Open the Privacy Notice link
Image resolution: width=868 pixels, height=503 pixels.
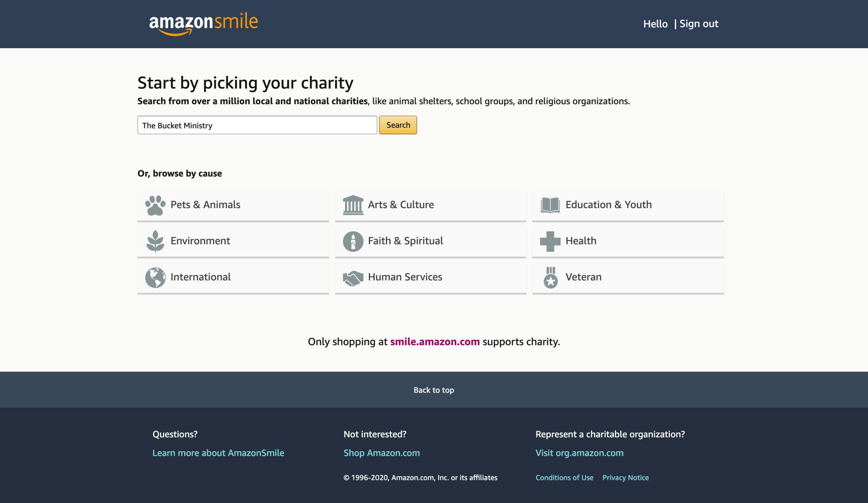pos(625,478)
